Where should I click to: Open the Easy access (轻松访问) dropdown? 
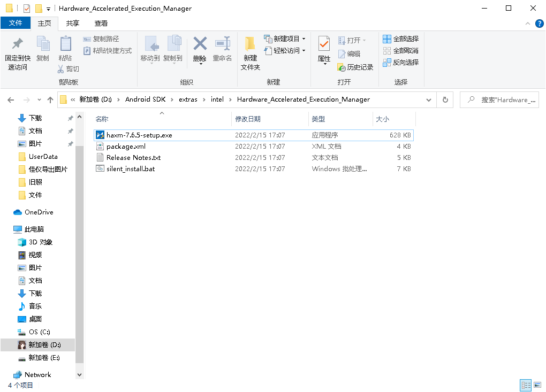pos(285,51)
